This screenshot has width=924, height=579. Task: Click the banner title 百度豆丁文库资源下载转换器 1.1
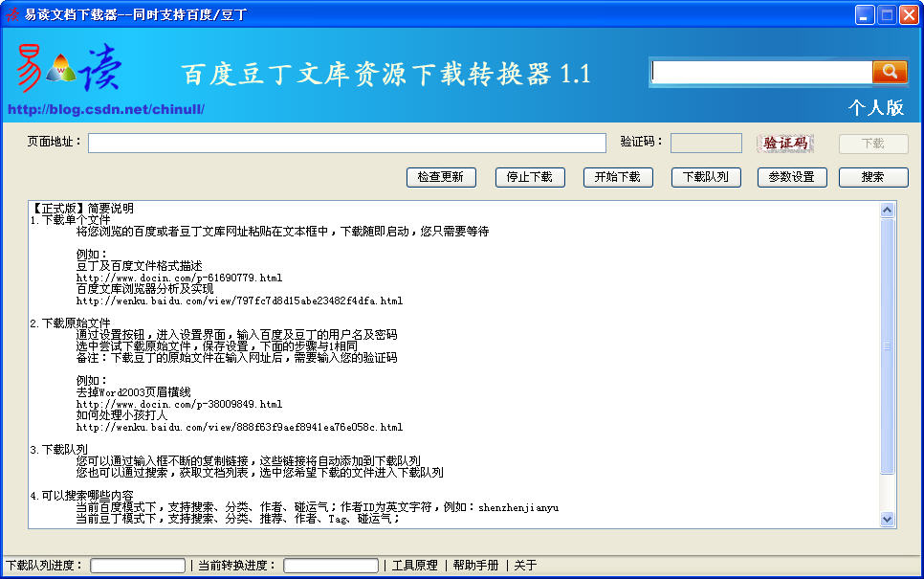coord(386,75)
